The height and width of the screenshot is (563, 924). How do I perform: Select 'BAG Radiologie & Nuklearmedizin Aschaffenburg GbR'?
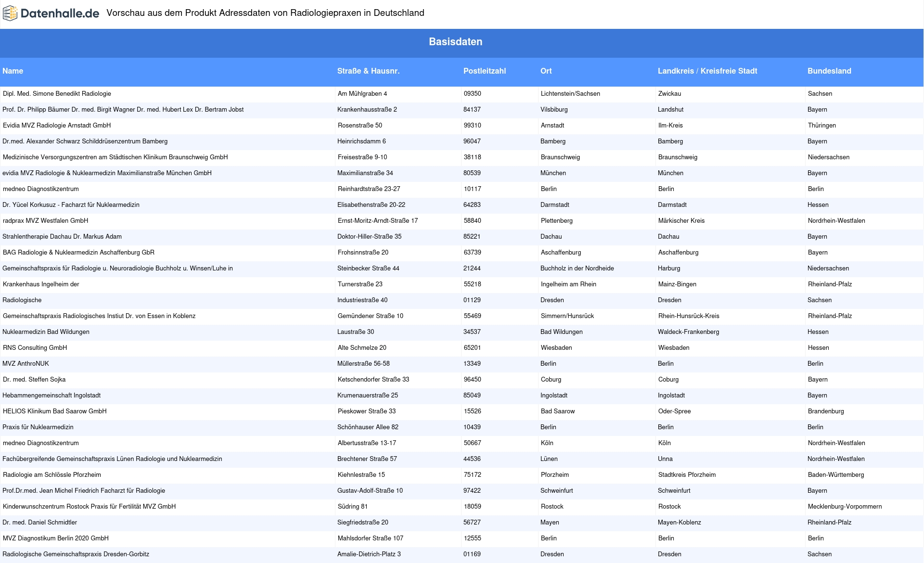tap(78, 253)
